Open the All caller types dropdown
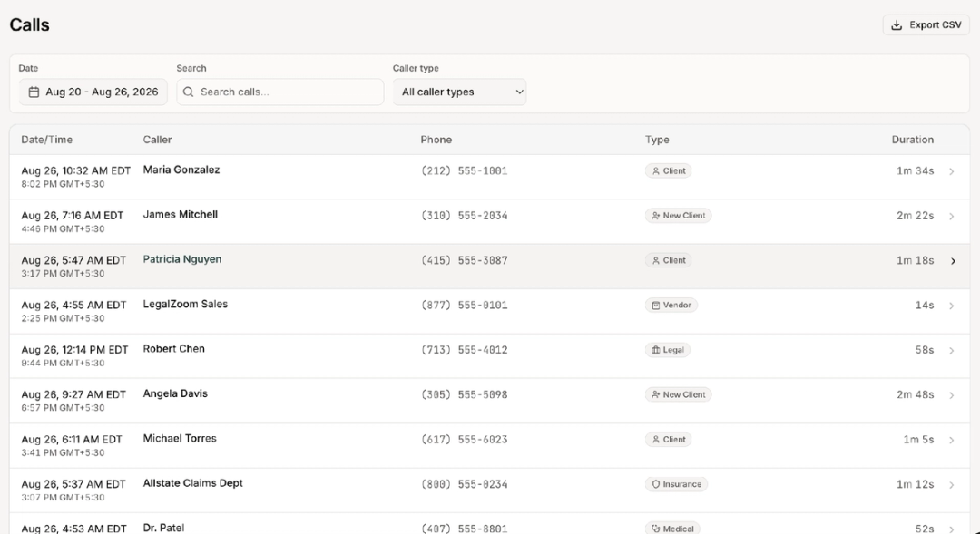This screenshot has height=534, width=980. pos(459,92)
